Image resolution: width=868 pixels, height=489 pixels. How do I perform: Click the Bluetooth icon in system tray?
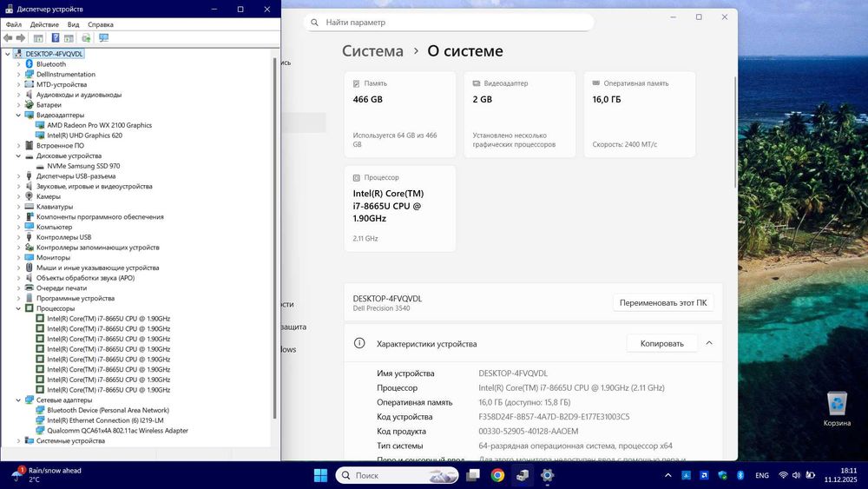tap(740, 475)
